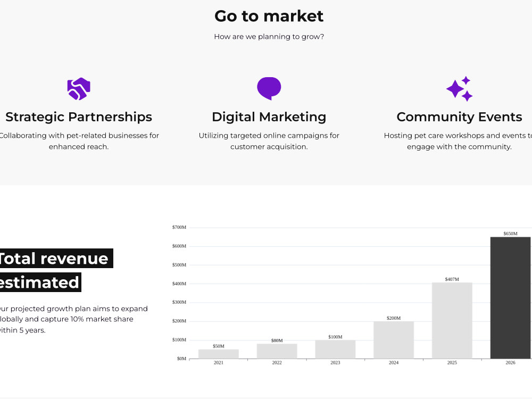Click the 'How are we planning to grow?' subtitle
532x399 pixels.
pos(269,37)
